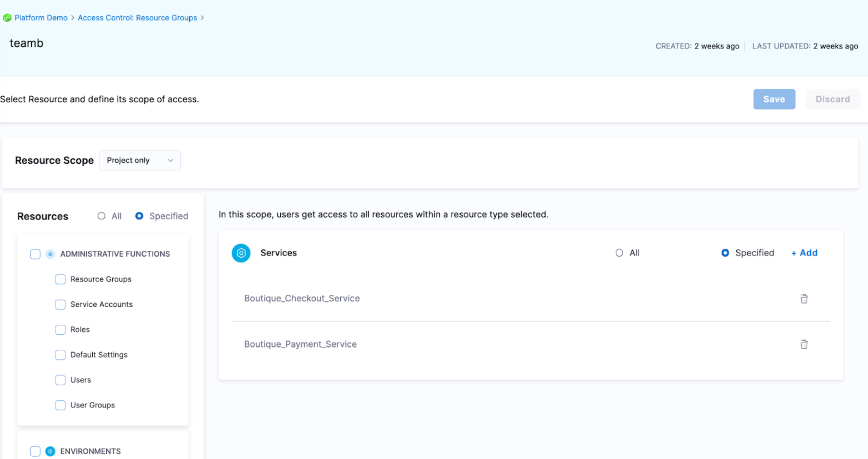
Task: Delete Boutique_Payment_Service with trash icon
Action: tap(804, 344)
